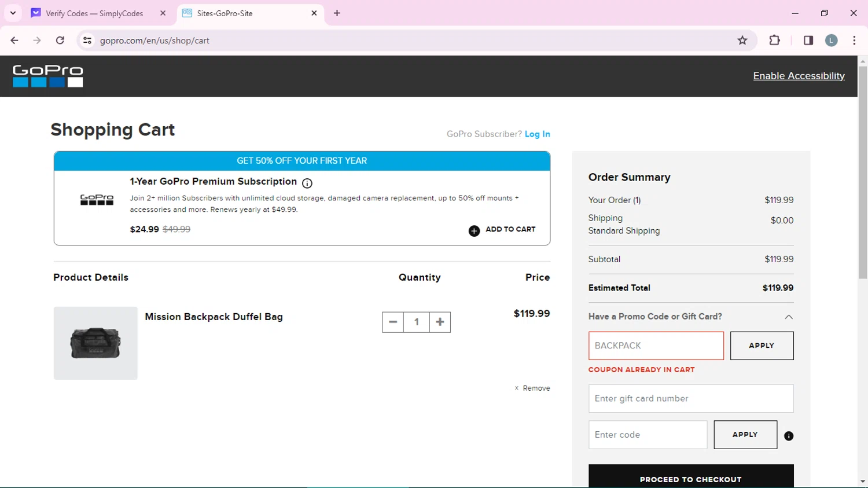Viewport: 868px width, 488px height.
Task: Click the gift card info icon
Action: tap(788, 436)
